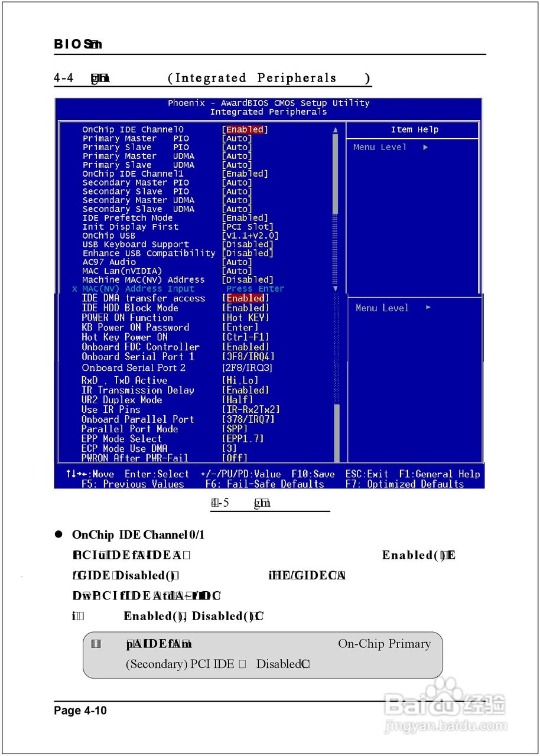
Task: Click the Enter:Select footer hint
Action: tap(157, 474)
